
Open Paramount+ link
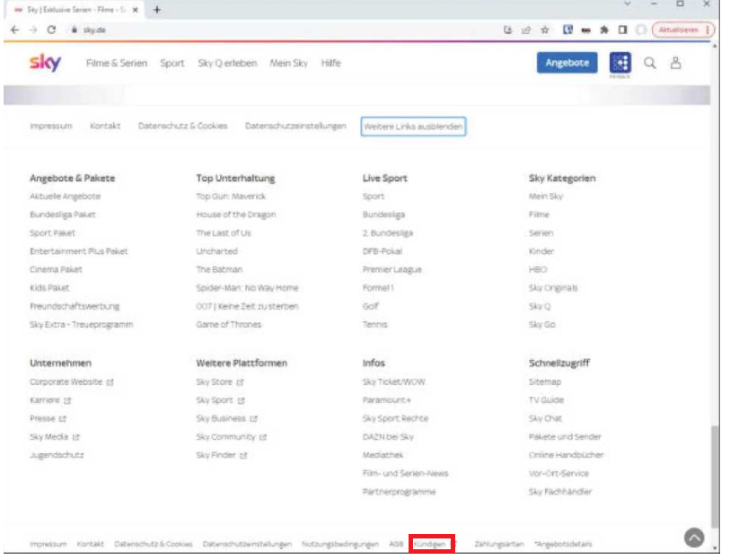[386, 400]
